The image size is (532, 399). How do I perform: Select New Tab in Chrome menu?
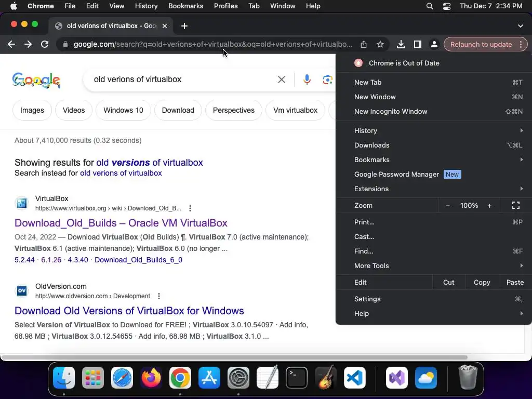[x=434, y=83]
